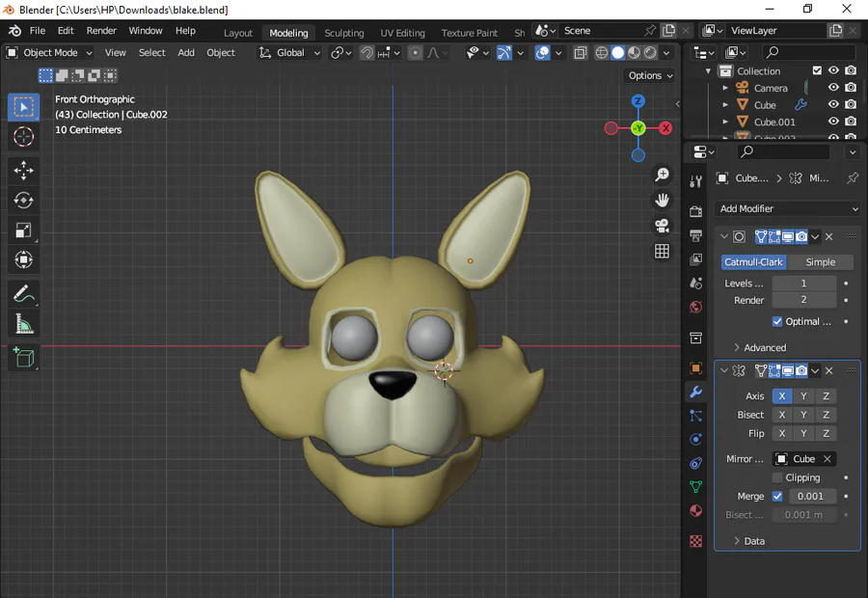Viewport: 868px width, 598px height.
Task: Open the Output properties tab
Action: click(x=695, y=235)
